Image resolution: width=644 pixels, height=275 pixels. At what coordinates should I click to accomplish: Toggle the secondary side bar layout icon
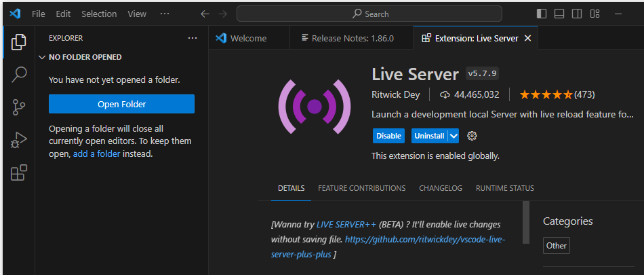click(x=577, y=14)
